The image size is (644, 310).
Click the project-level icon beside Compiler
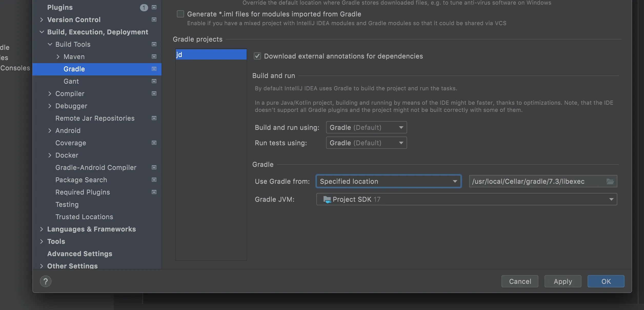pos(154,94)
